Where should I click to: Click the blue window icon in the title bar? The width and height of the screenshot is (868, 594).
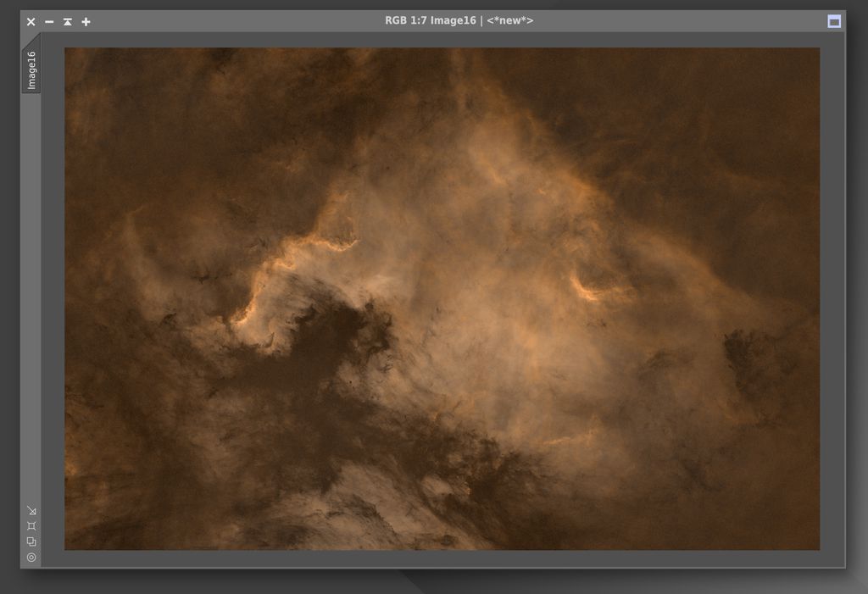tap(834, 21)
